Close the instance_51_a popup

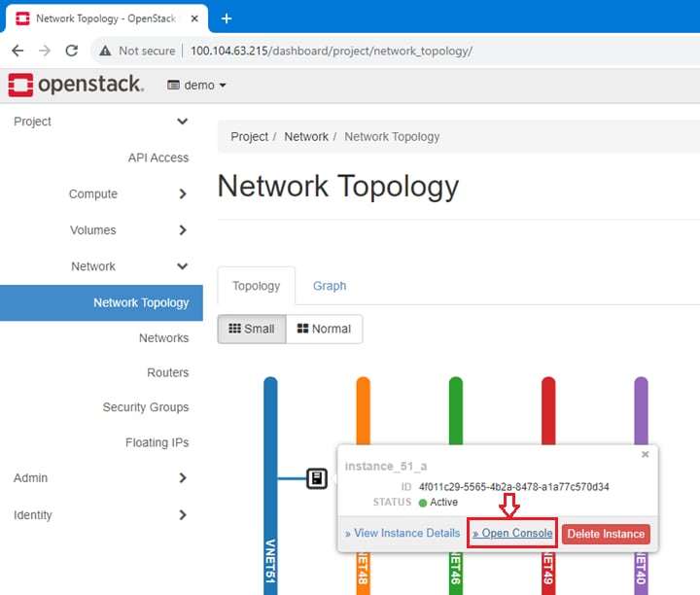click(x=646, y=454)
